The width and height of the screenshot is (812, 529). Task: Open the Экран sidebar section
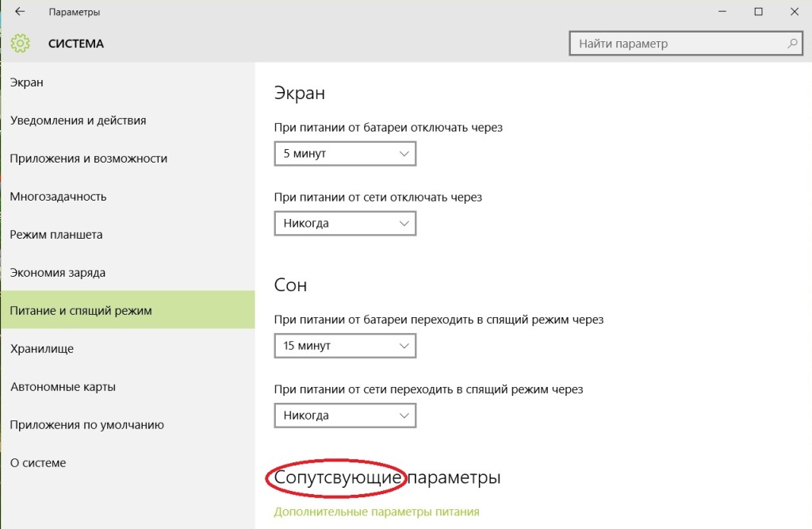(27, 82)
